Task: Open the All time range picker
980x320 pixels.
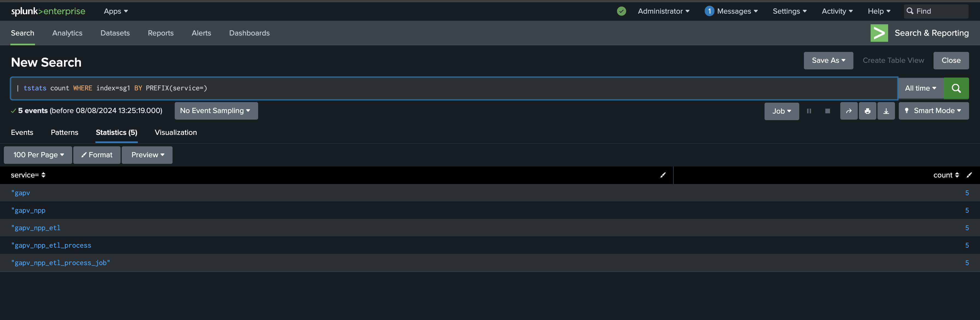Action: [x=921, y=88]
